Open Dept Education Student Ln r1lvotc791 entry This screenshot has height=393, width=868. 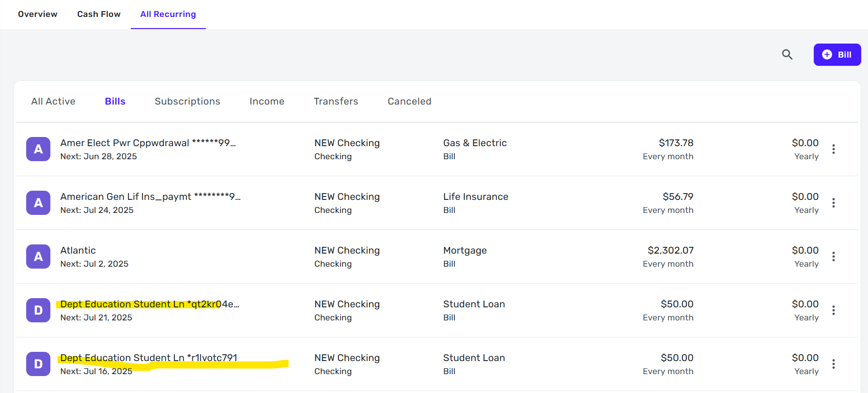pyautogui.click(x=149, y=358)
